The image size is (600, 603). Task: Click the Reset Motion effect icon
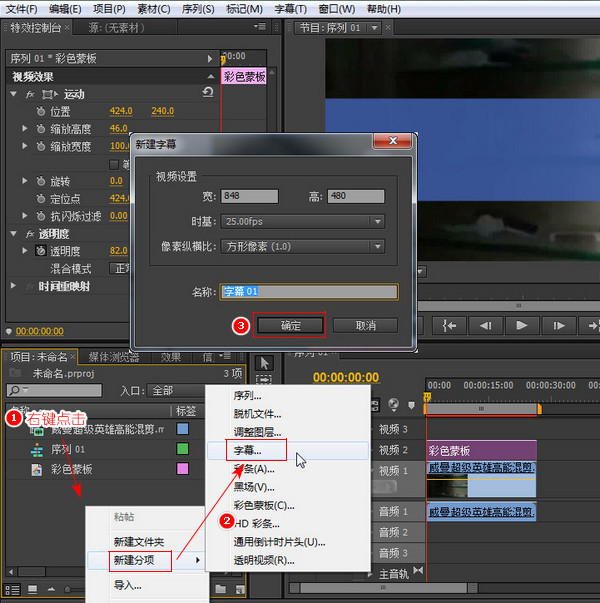pos(208,92)
